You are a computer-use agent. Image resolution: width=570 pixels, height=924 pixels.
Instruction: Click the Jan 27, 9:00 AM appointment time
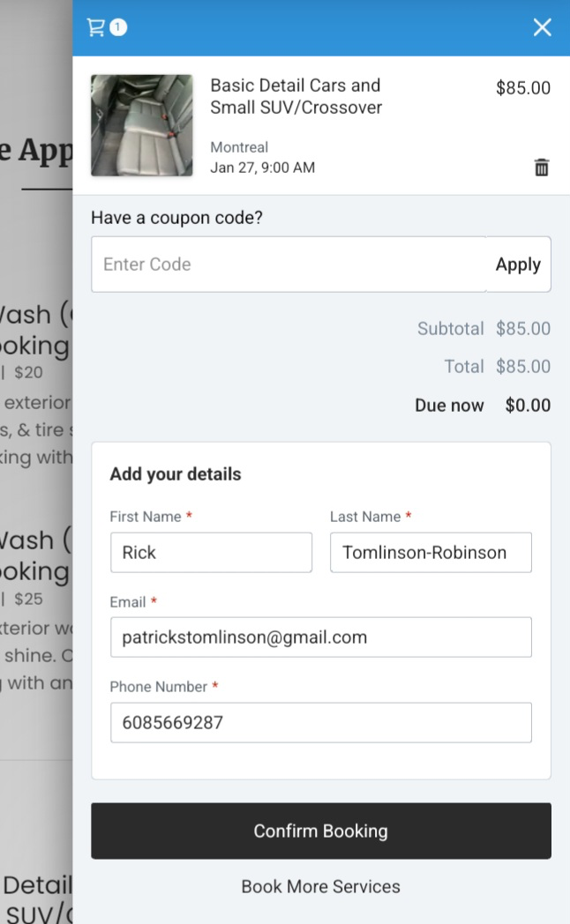(x=262, y=168)
